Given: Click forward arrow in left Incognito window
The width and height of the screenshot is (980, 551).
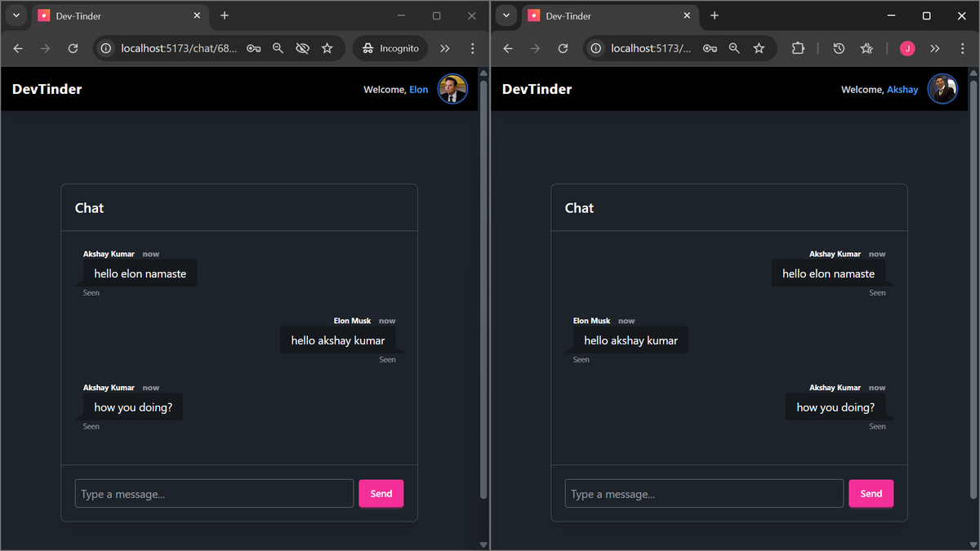Looking at the screenshot, I should pyautogui.click(x=45, y=48).
